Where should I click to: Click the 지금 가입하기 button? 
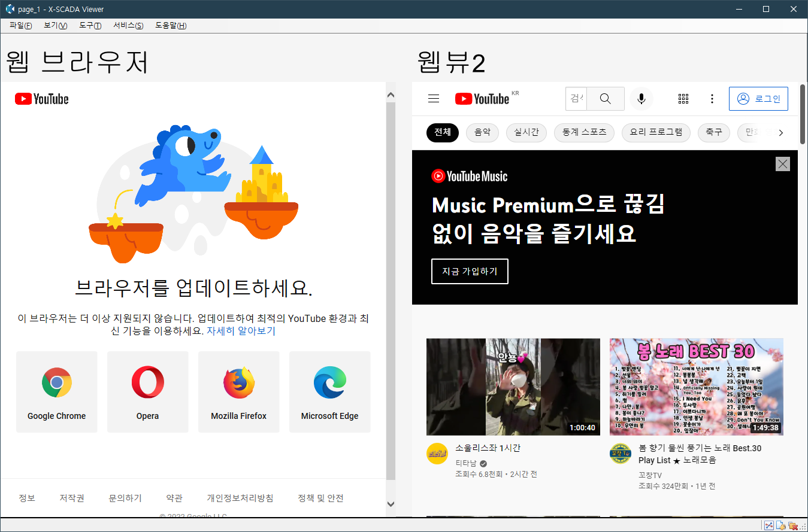pyautogui.click(x=470, y=271)
